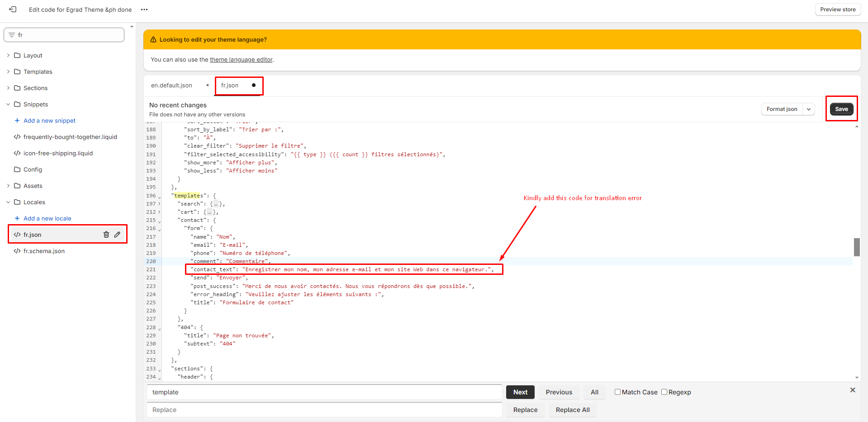The height and width of the screenshot is (422, 868).
Task: Click the file filter field containing "fr"
Action: click(x=64, y=35)
